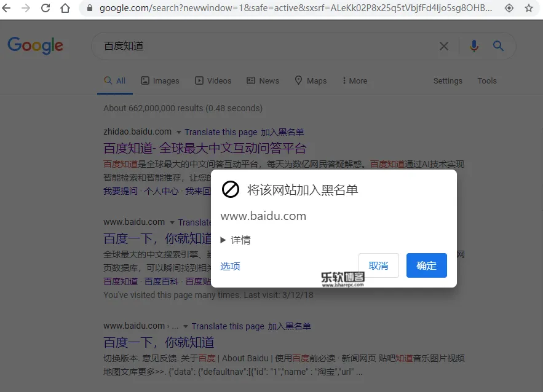Click Translate this page for zhidao.baidu.com result
543x392 pixels.
pos(221,132)
